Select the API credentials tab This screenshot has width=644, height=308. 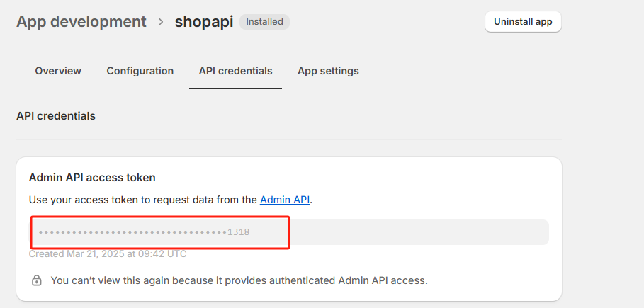coord(235,71)
